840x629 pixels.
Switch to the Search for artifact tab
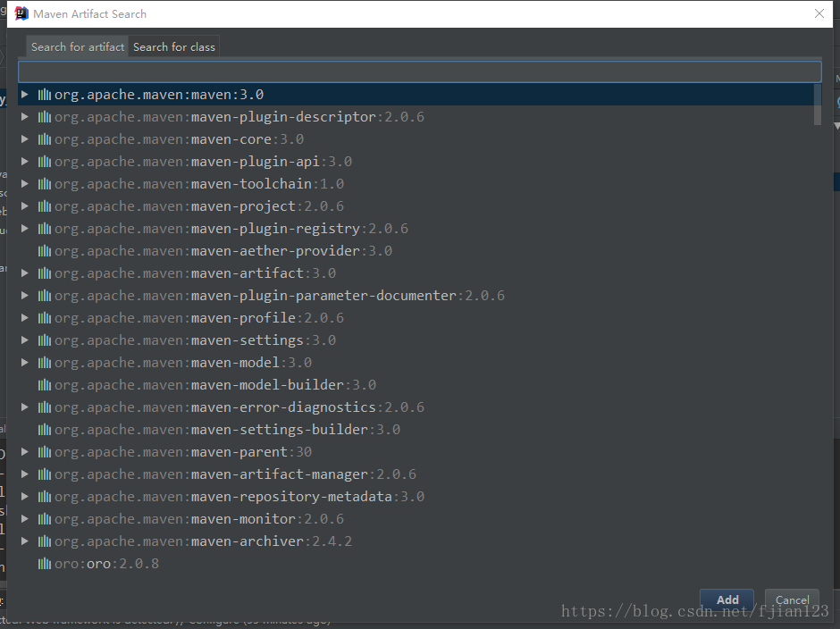pos(78,47)
